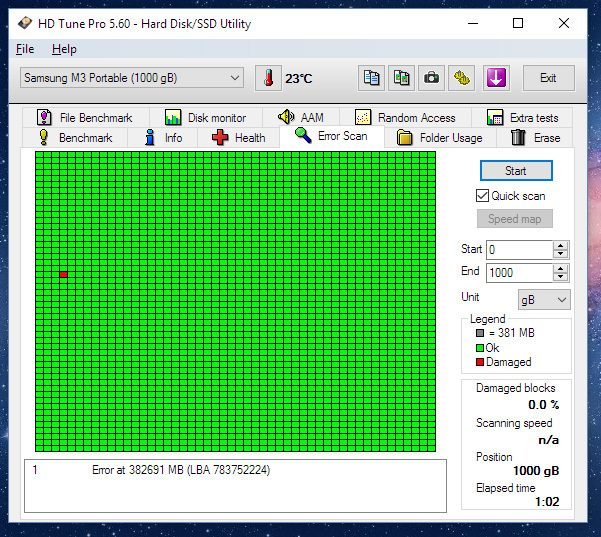Click the Health red cross icon

(x=220, y=138)
